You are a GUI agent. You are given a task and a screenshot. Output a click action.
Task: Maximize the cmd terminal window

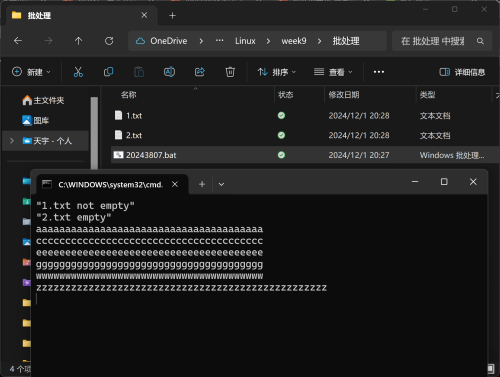[x=444, y=182]
